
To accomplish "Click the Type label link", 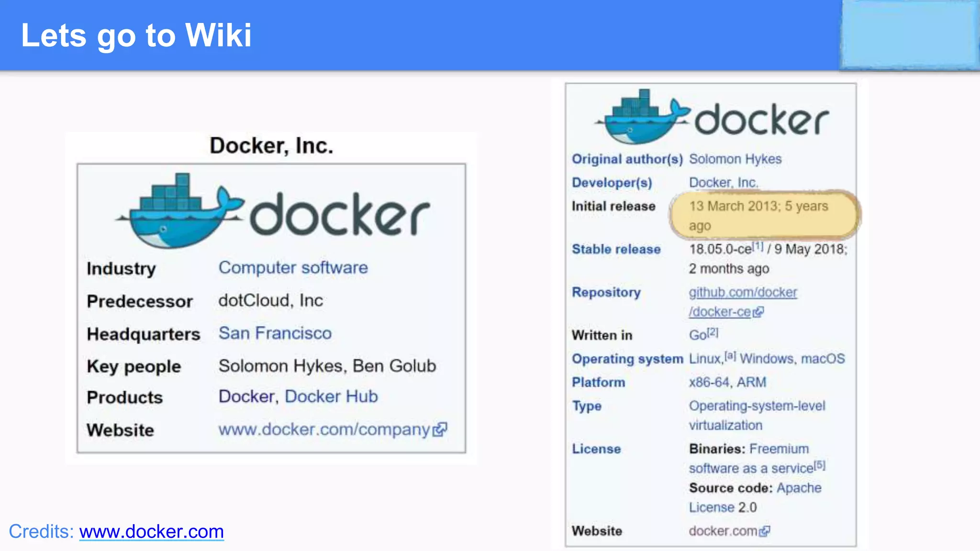I will 587,406.
